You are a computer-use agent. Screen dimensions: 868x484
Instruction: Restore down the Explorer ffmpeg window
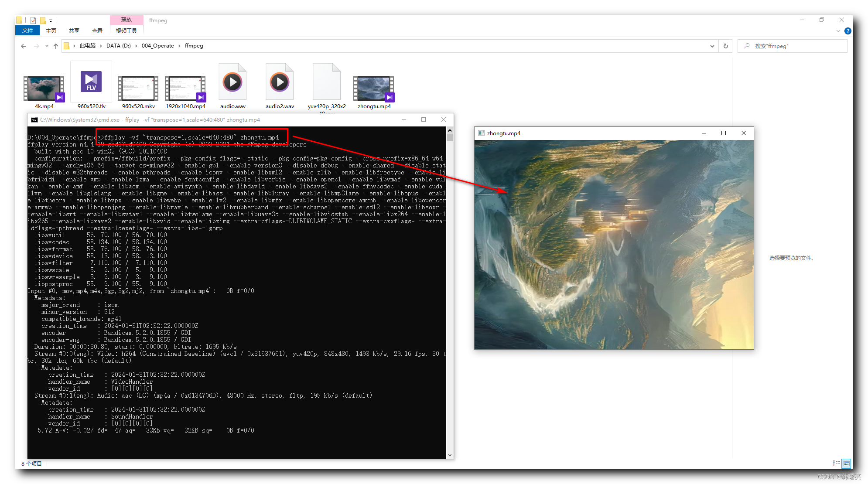pyautogui.click(x=822, y=20)
